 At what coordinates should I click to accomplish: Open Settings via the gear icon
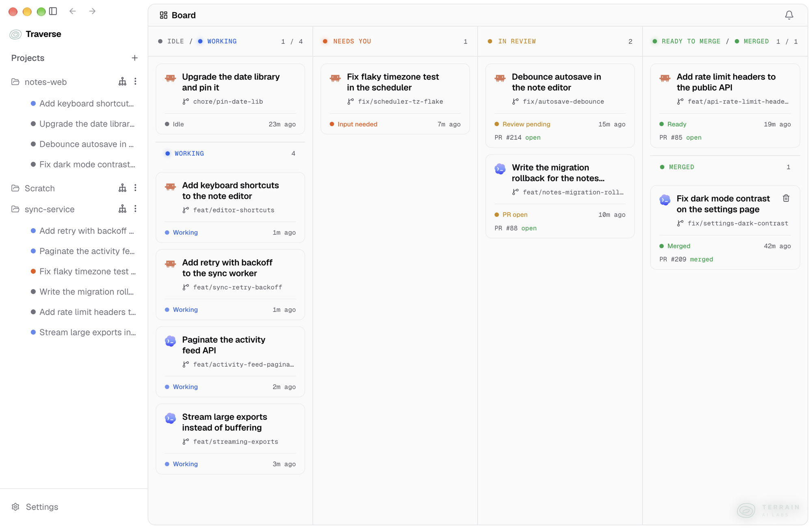(x=15, y=507)
